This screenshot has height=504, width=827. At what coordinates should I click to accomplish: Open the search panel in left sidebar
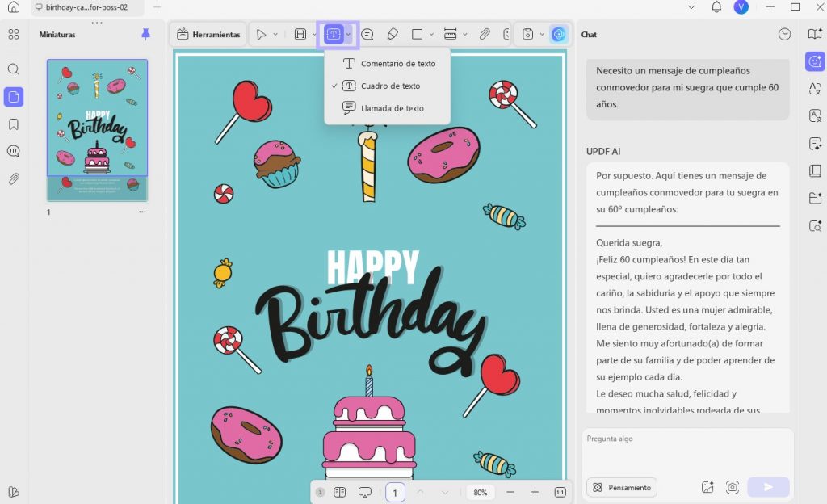tap(14, 69)
